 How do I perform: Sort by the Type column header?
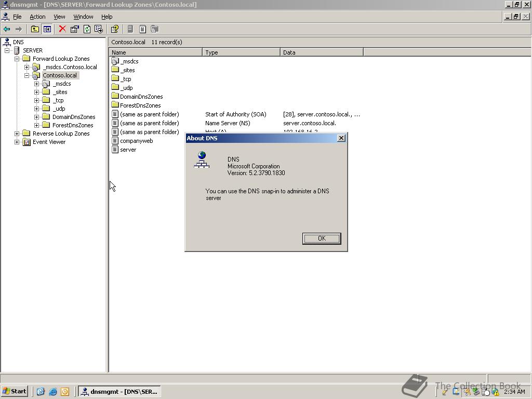[x=241, y=52]
